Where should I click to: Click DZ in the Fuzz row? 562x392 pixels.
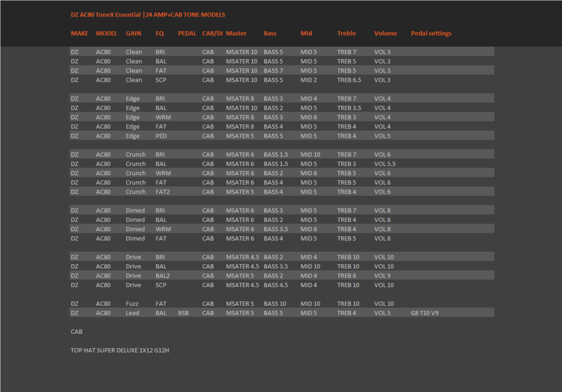[75, 304]
